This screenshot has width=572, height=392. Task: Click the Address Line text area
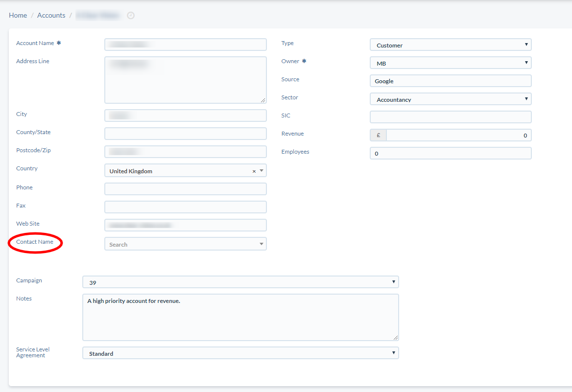(x=185, y=80)
